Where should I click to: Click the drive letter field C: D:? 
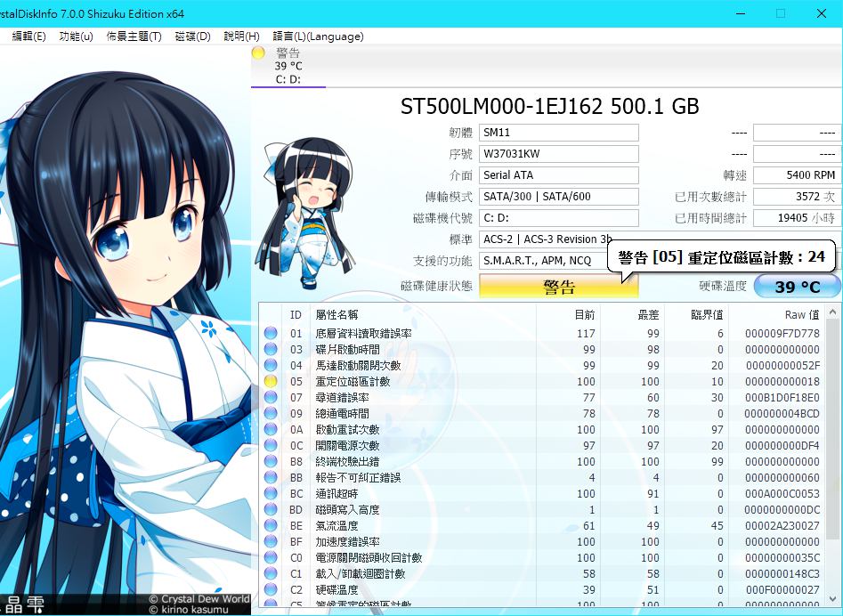(x=559, y=218)
